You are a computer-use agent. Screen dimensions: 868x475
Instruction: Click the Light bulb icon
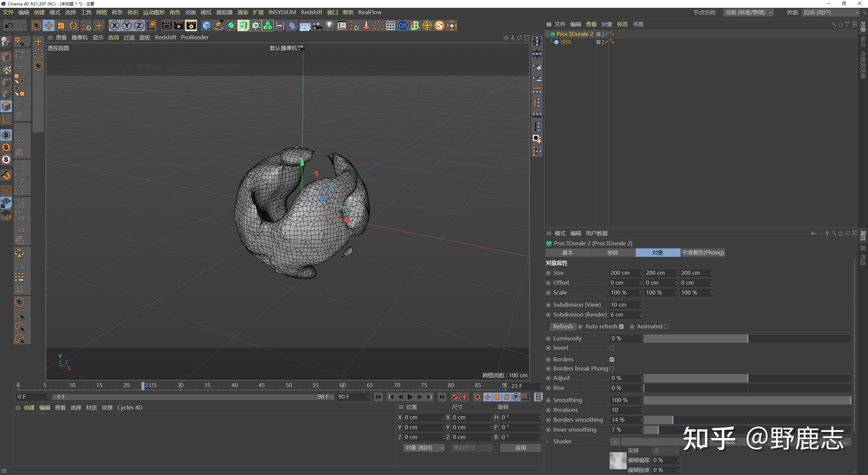pos(329,26)
